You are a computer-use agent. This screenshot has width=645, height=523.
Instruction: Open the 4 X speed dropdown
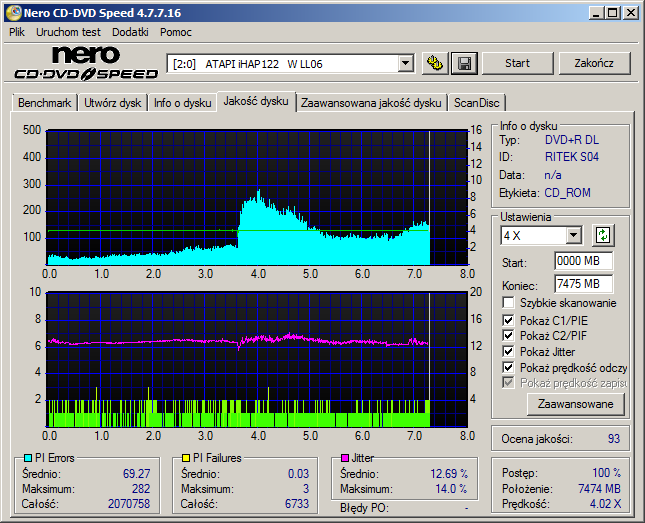tap(573, 236)
